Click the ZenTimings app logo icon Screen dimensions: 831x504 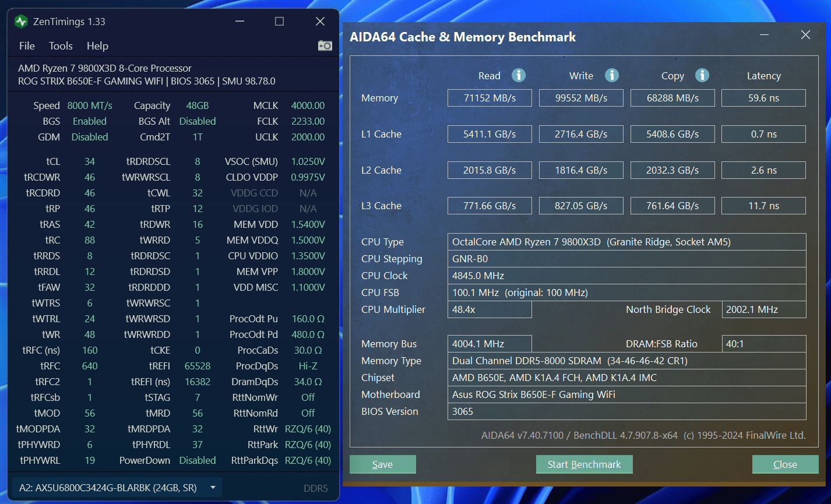point(21,22)
